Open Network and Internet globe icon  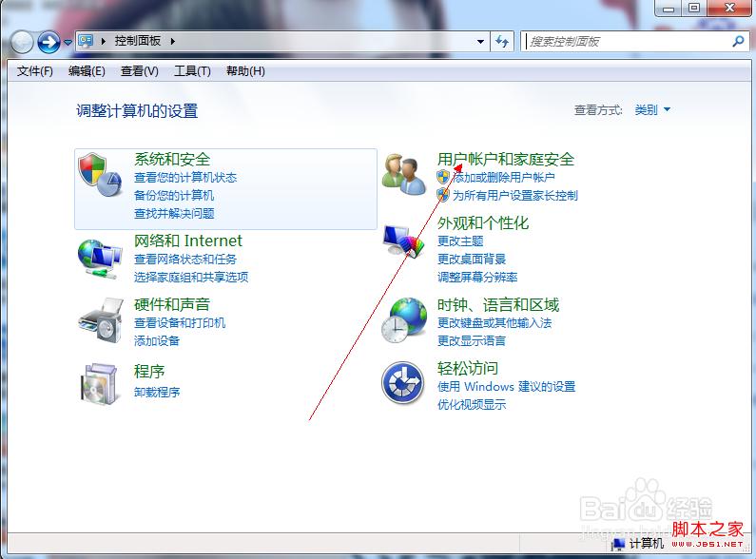(x=99, y=259)
